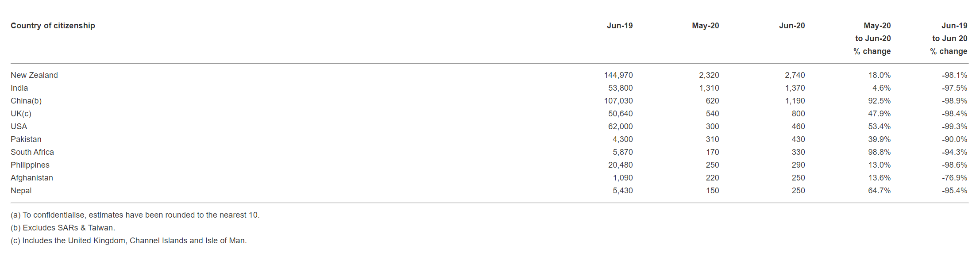This screenshot has width=980, height=253.
Task: Click the Jun-20 column header
Action: 791,26
